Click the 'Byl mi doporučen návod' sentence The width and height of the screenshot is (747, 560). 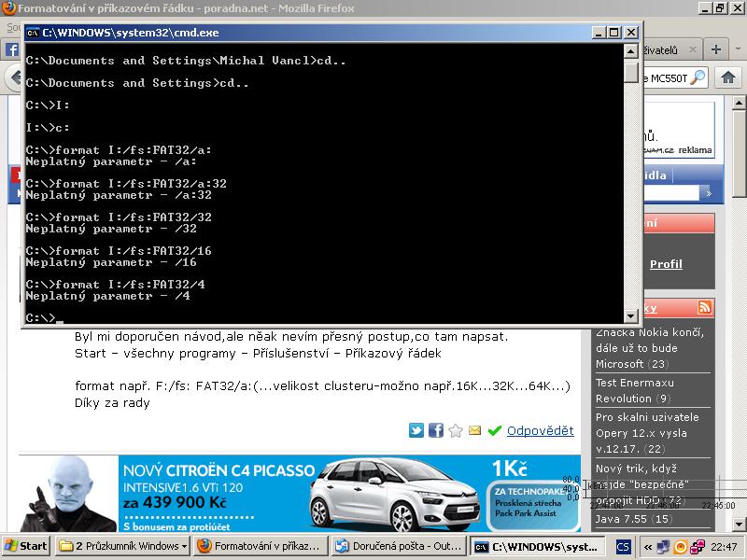pyautogui.click(x=291, y=337)
